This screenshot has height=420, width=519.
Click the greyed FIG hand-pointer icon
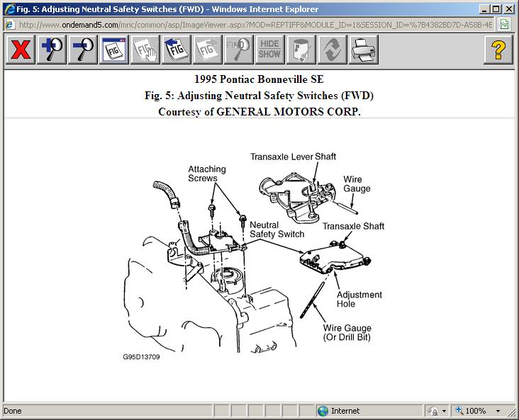145,50
